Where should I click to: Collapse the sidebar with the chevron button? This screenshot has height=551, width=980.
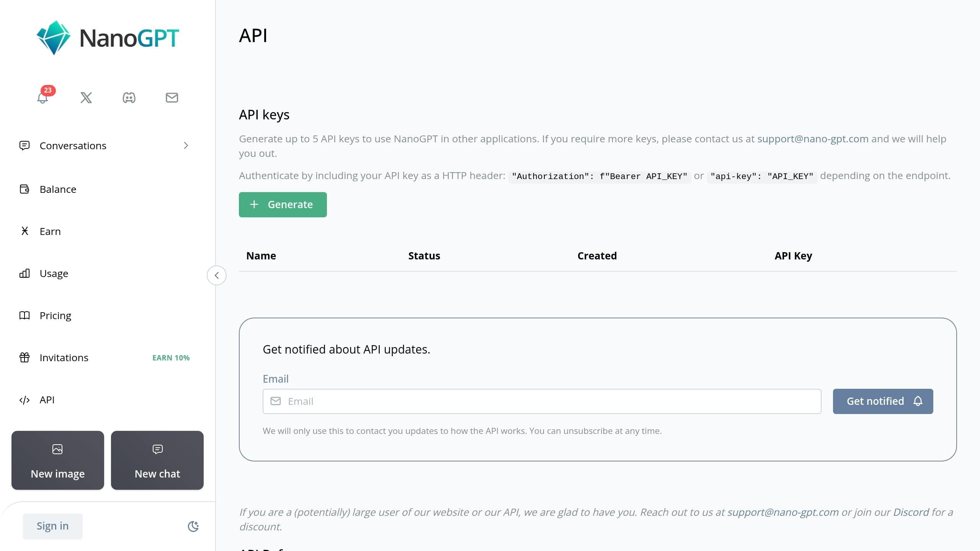coord(217,275)
